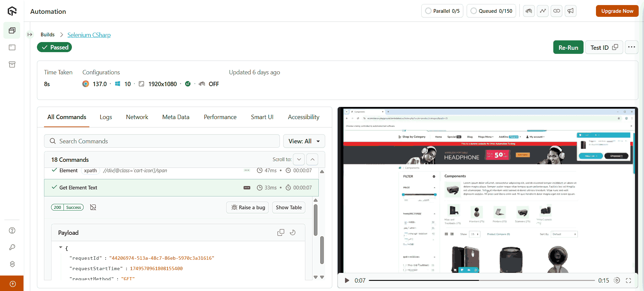The height and width of the screenshot is (291, 644).
Task: Open the three-dot more options menu
Action: 631,47
